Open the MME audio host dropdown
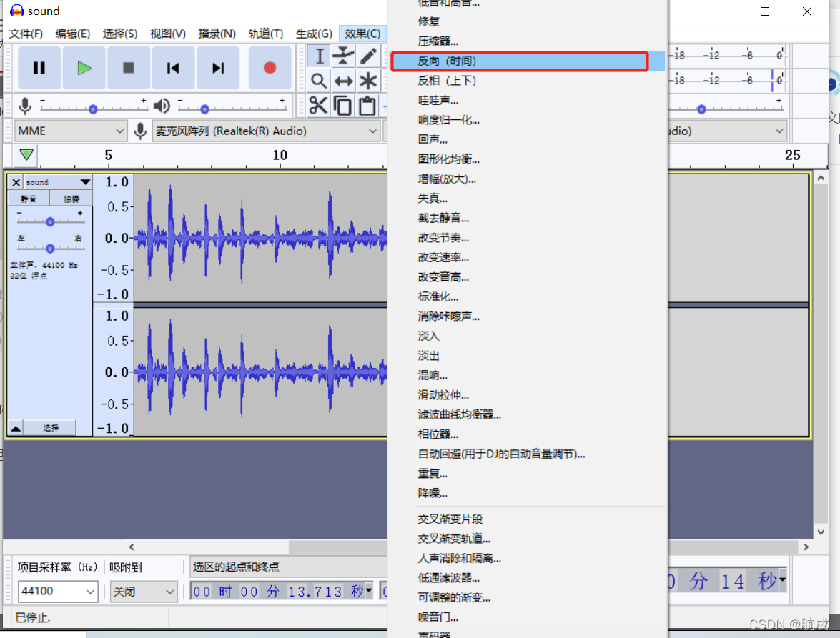The height and width of the screenshot is (638, 840). coord(71,131)
